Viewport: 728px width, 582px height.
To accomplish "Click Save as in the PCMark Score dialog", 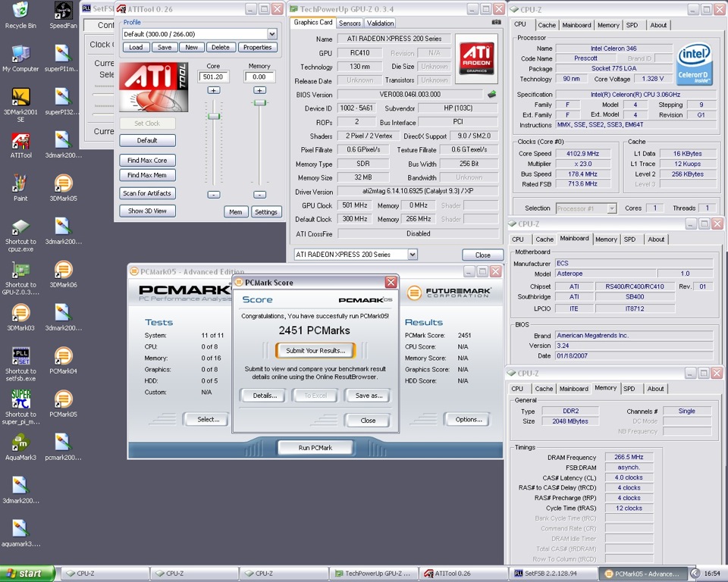I will [369, 396].
